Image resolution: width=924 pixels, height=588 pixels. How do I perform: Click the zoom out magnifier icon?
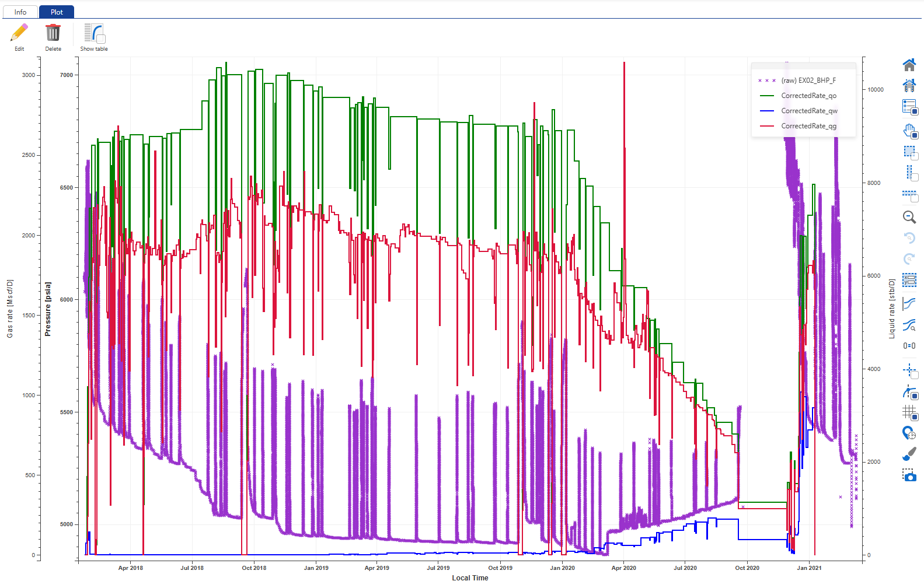(x=909, y=217)
